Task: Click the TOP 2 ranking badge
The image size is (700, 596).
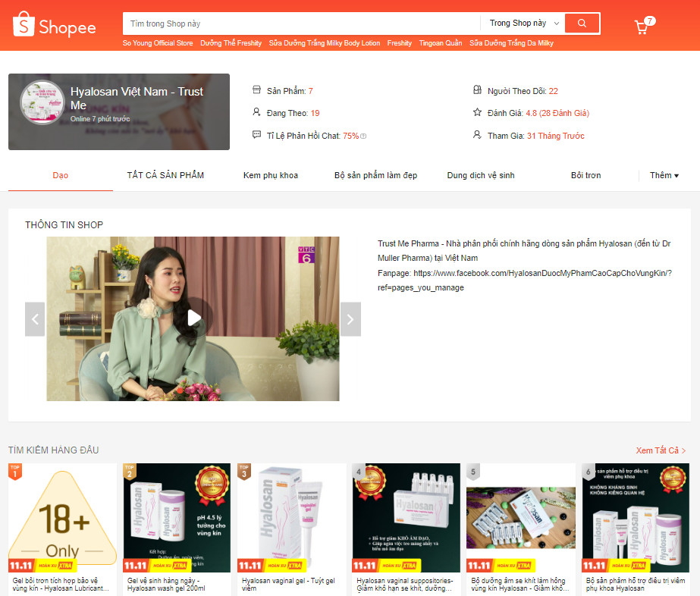Action: (x=130, y=471)
